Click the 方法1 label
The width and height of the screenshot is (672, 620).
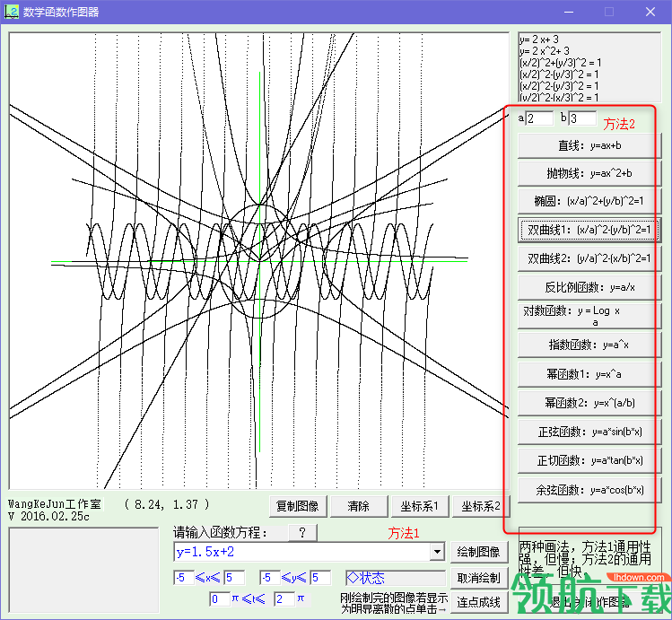click(x=403, y=533)
